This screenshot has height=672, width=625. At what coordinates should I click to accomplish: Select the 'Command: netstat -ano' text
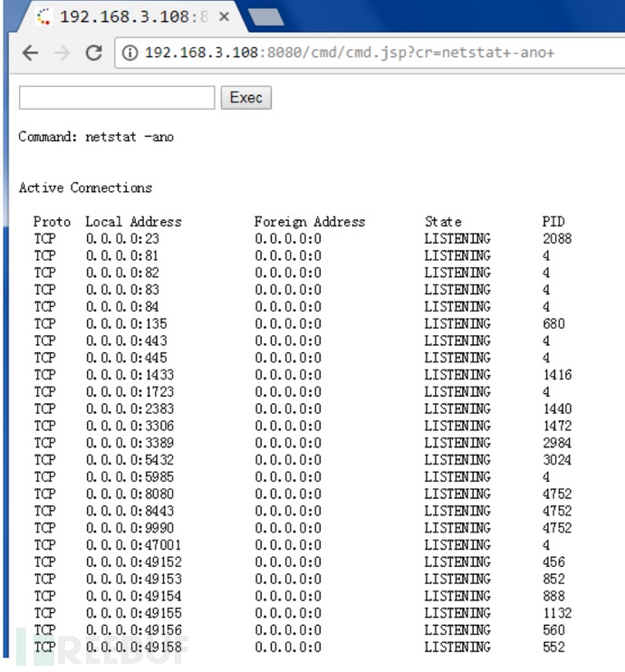point(96,137)
